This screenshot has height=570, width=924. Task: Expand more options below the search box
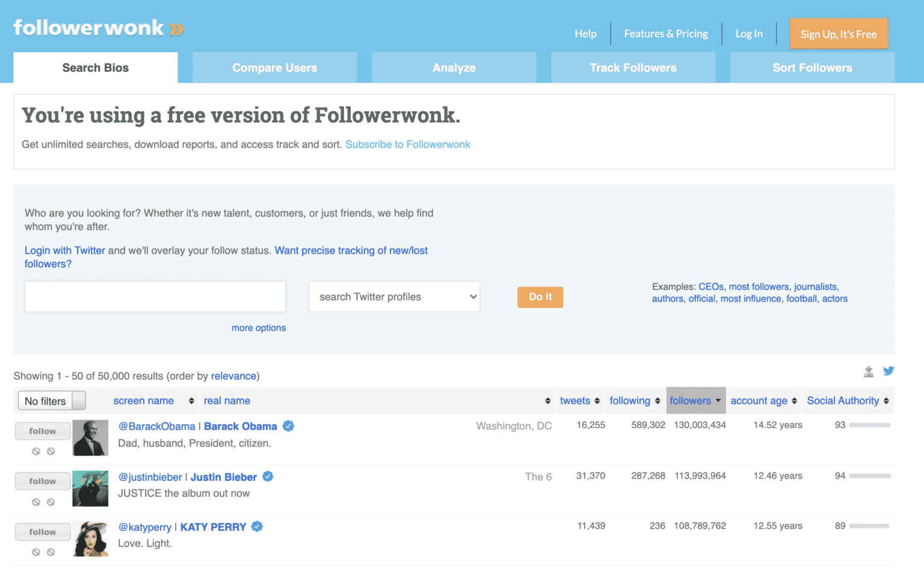259,327
